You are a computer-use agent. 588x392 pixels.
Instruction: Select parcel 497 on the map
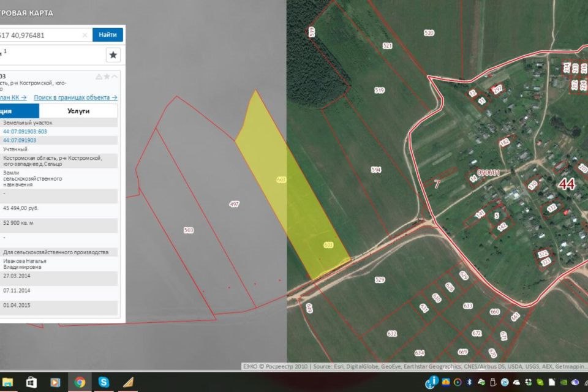point(233,203)
